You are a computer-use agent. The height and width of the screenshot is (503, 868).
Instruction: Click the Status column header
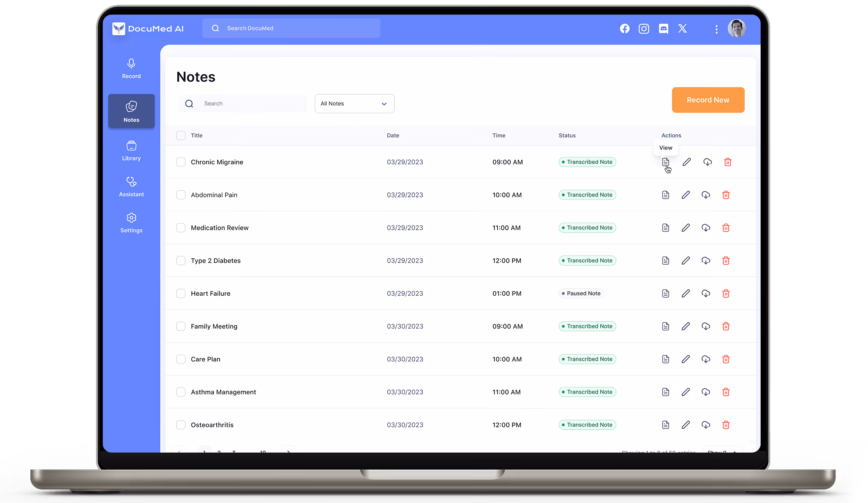pos(567,135)
